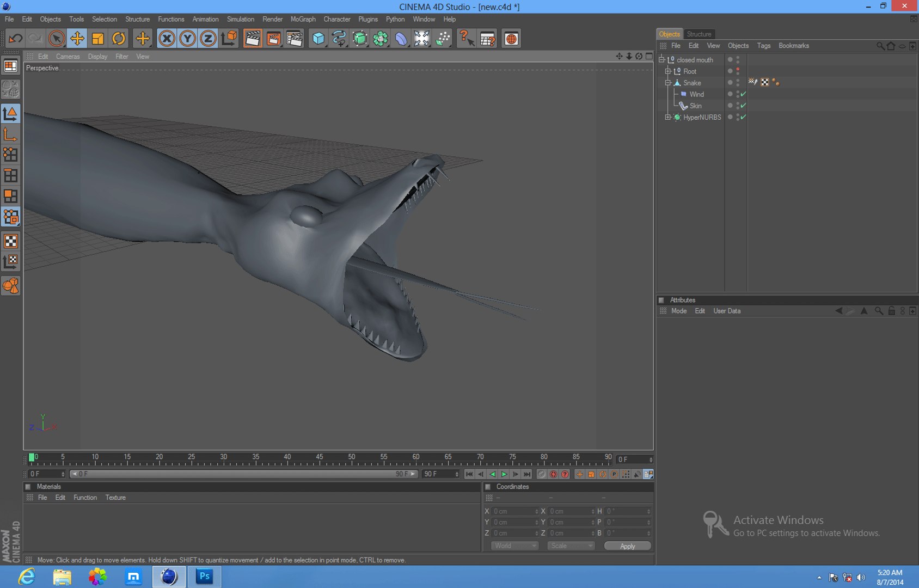Switch to Texture mode in sidebar
The height and width of the screenshot is (588, 919).
click(11, 241)
